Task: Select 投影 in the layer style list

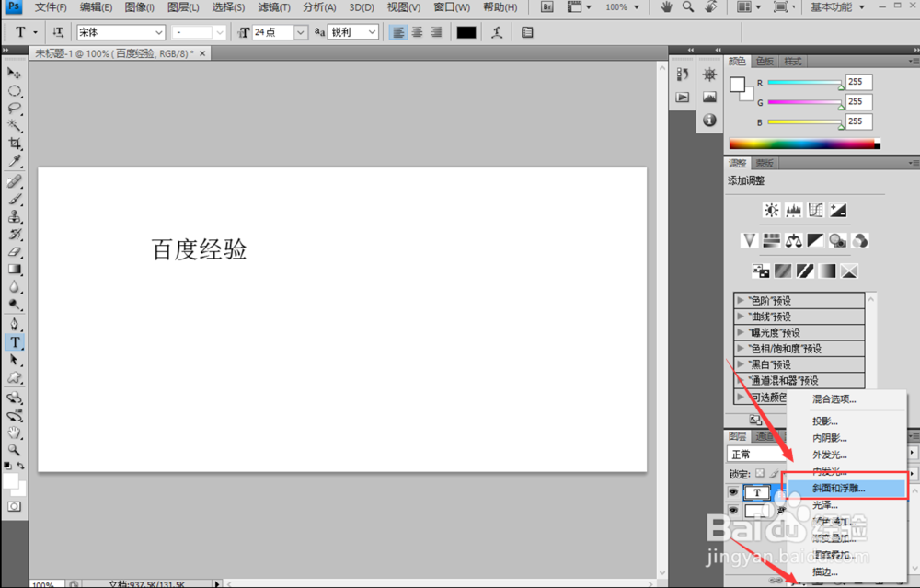Action: click(x=828, y=421)
